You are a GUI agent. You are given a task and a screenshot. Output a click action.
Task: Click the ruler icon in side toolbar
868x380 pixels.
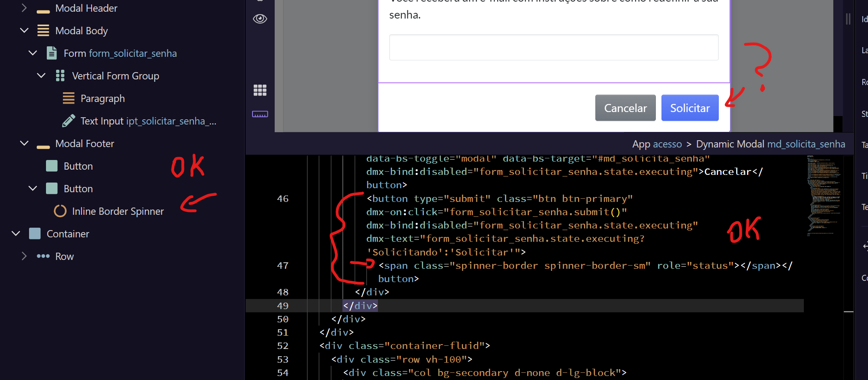click(260, 114)
